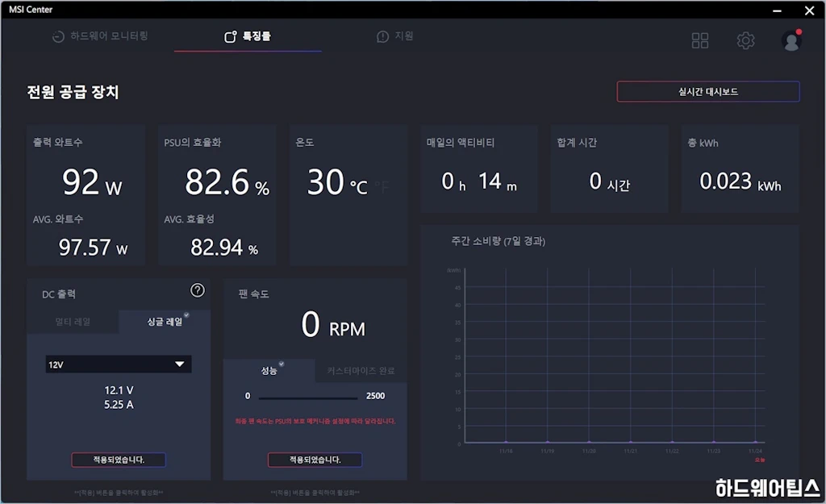The image size is (826, 504).
Task: Choose 커스터마이즈 완료 fan mode
Action: [361, 371]
